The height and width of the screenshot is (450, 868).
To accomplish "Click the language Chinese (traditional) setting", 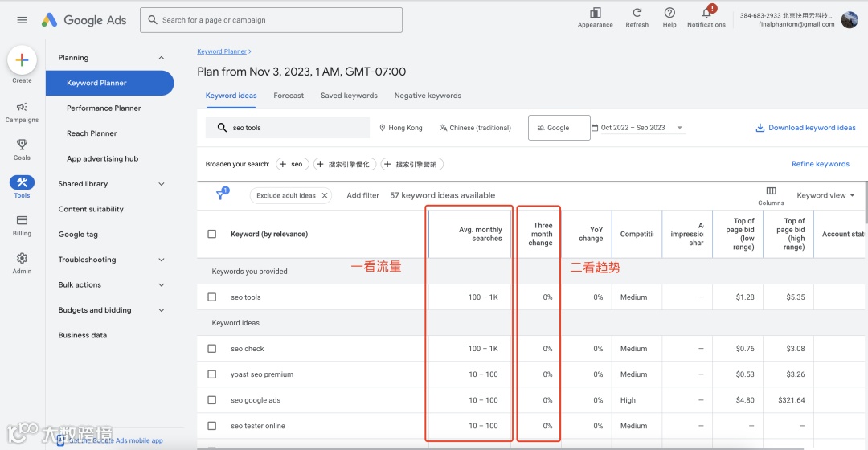I will pyautogui.click(x=475, y=128).
